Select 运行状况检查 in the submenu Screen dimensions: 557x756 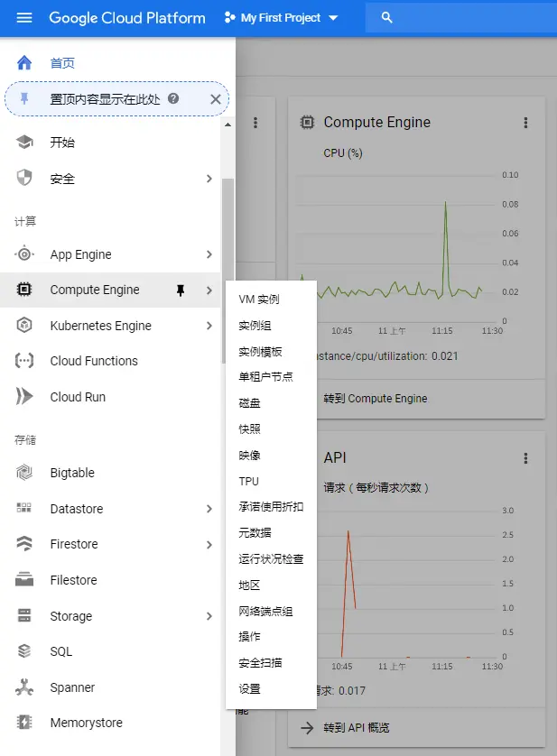271,558
